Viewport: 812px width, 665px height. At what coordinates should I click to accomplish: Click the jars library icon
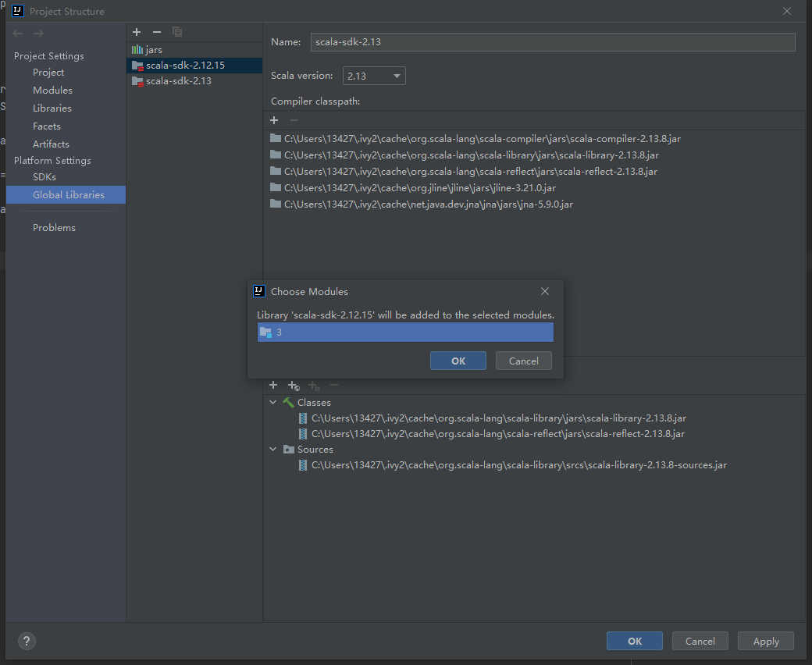pyautogui.click(x=137, y=50)
